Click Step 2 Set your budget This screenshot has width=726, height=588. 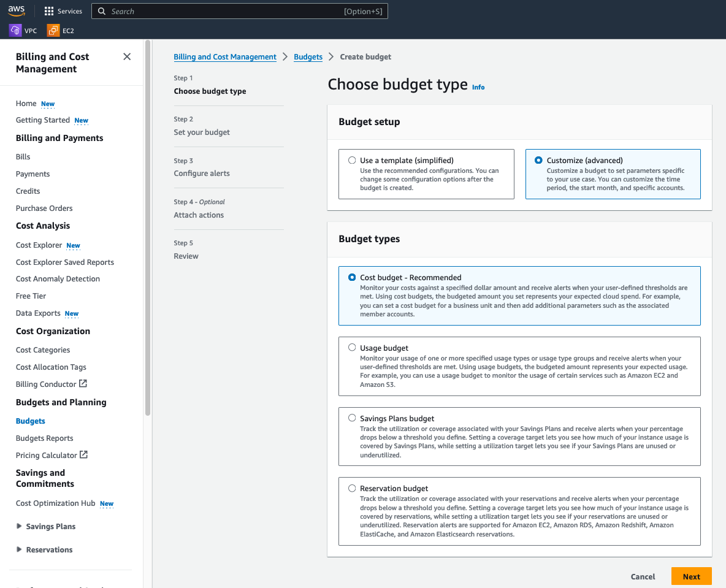[x=202, y=132]
